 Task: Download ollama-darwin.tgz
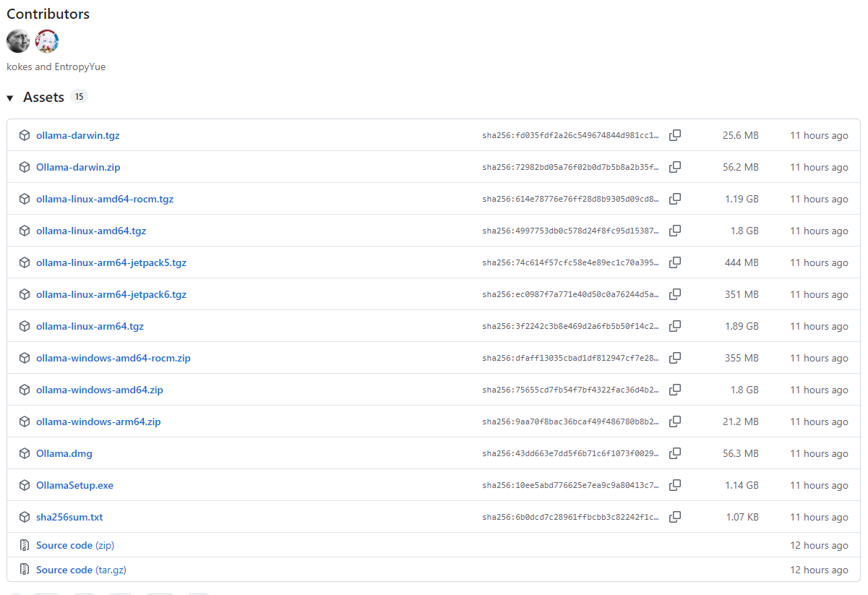click(78, 135)
